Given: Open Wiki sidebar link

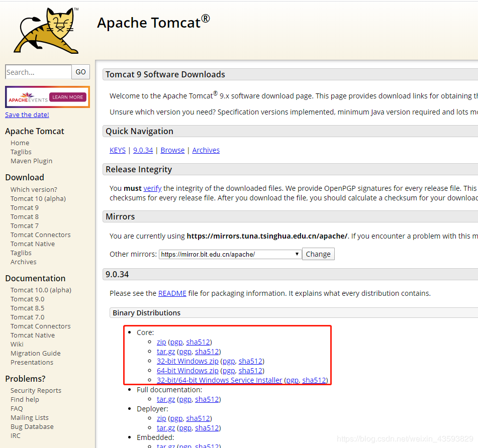Looking at the screenshot, I should (x=17, y=344).
